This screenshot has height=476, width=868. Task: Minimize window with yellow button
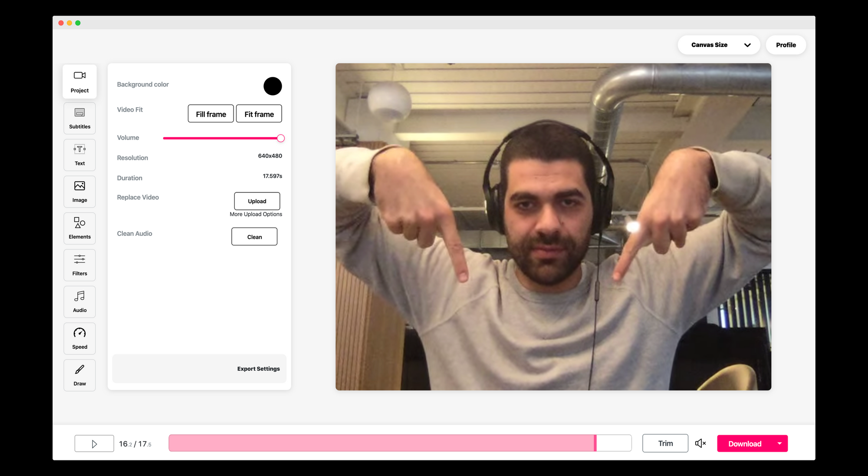[x=69, y=23]
